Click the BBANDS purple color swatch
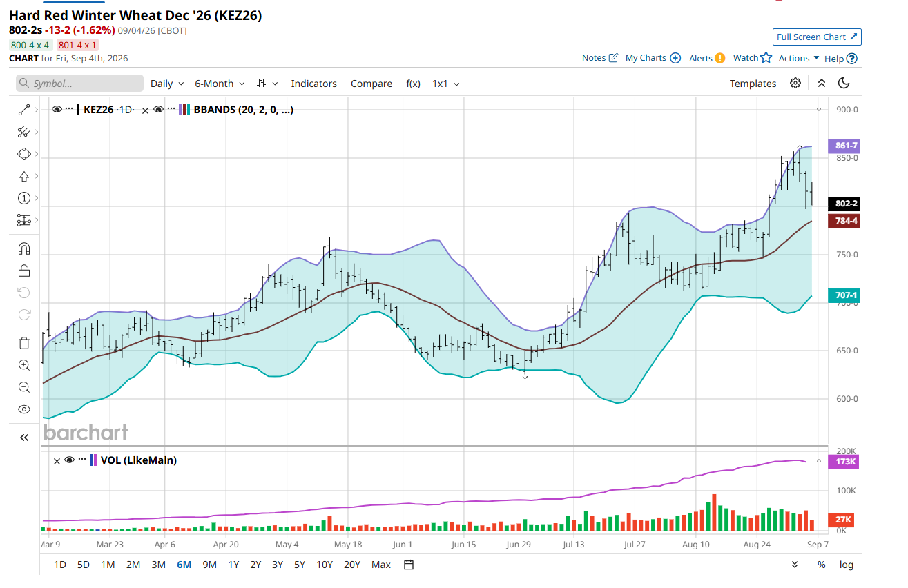This screenshot has width=908, height=588. pos(182,109)
